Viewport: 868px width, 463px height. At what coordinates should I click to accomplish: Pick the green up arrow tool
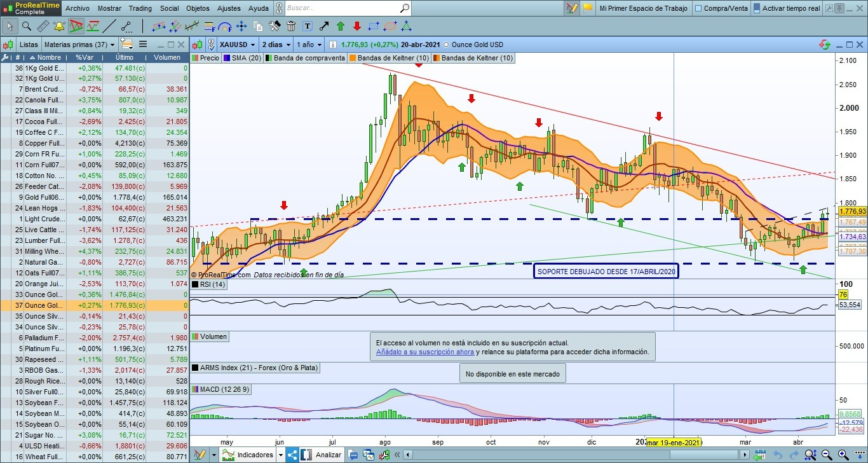[341, 27]
